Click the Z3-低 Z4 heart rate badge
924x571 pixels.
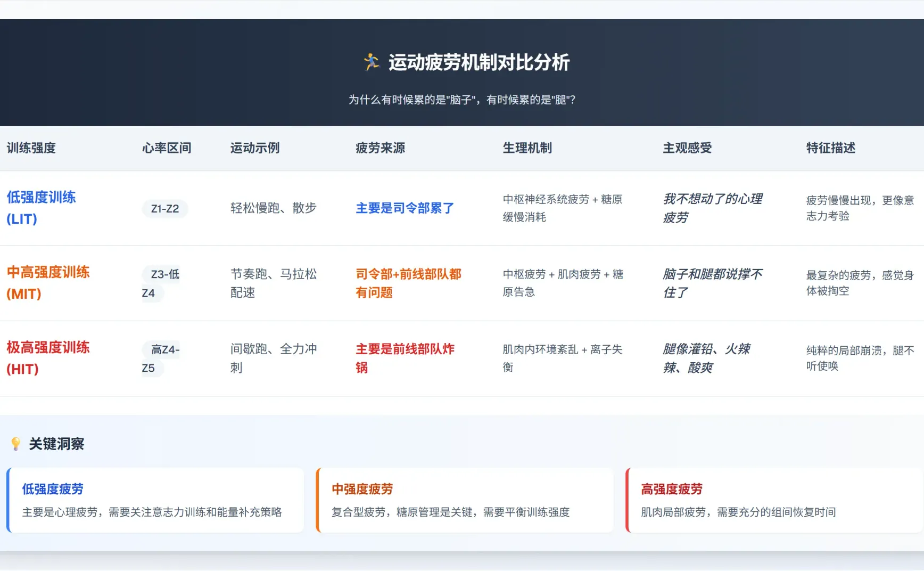[x=161, y=283]
